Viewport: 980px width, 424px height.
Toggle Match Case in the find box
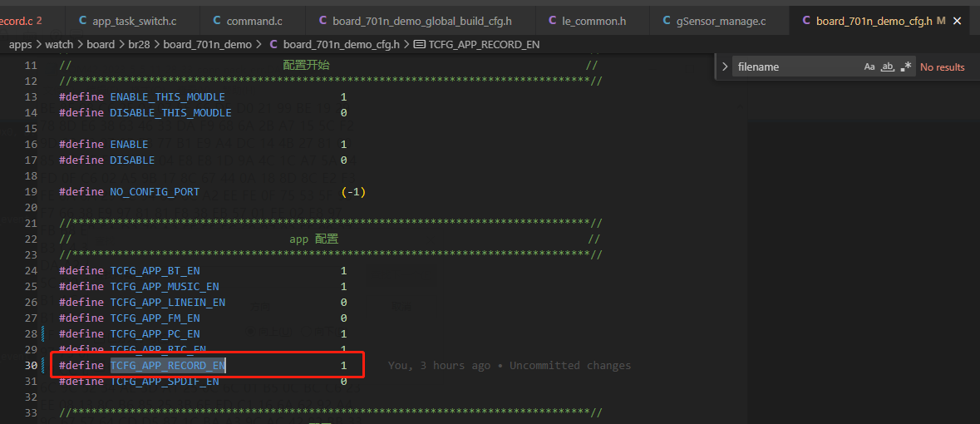point(869,67)
